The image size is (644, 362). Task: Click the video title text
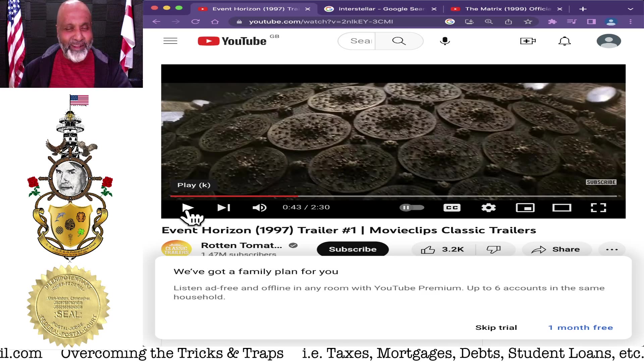[349, 230]
